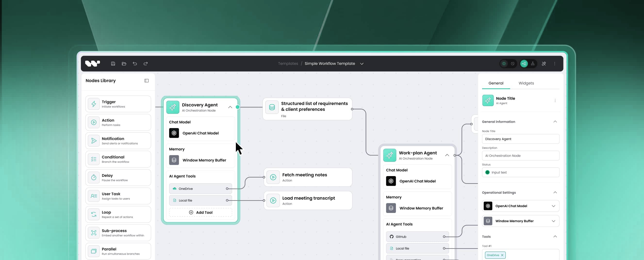Switch to dark mode moon toggle

point(513,64)
